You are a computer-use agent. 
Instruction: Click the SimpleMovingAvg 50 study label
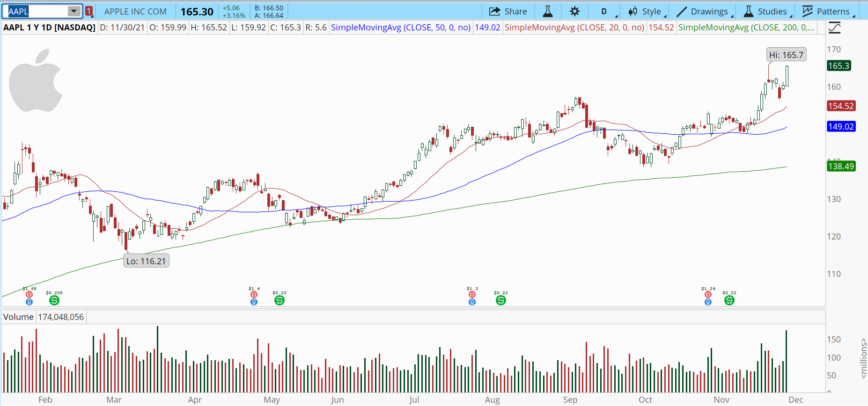click(400, 28)
